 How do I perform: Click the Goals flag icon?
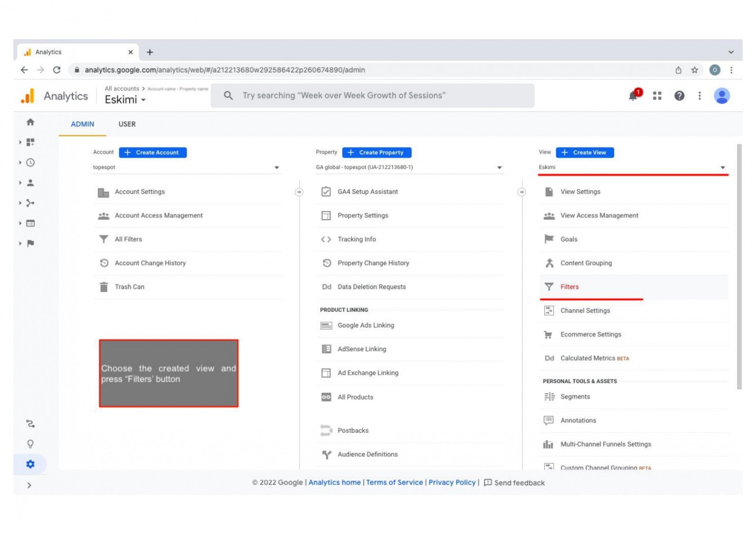pos(549,239)
